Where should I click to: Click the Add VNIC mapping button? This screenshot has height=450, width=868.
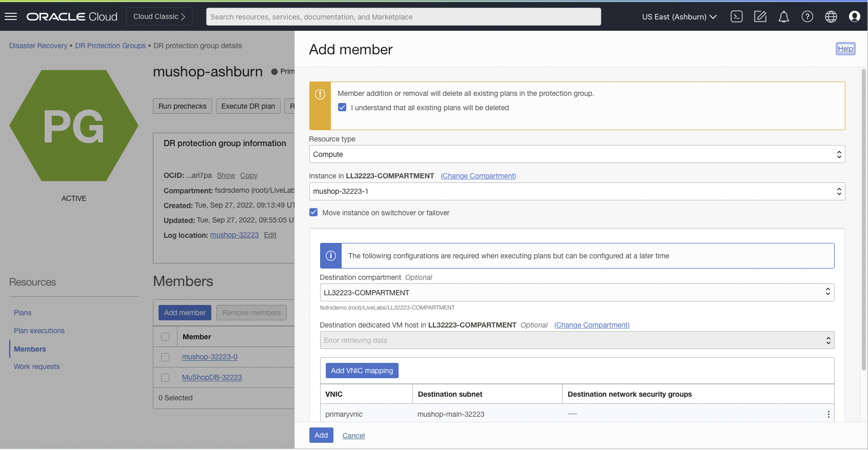pos(362,371)
